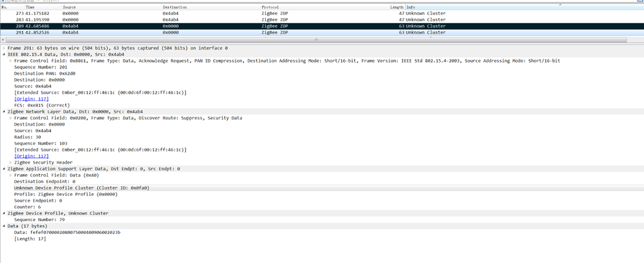Collapse the IEEE 802.15.4 Data section

(4, 54)
